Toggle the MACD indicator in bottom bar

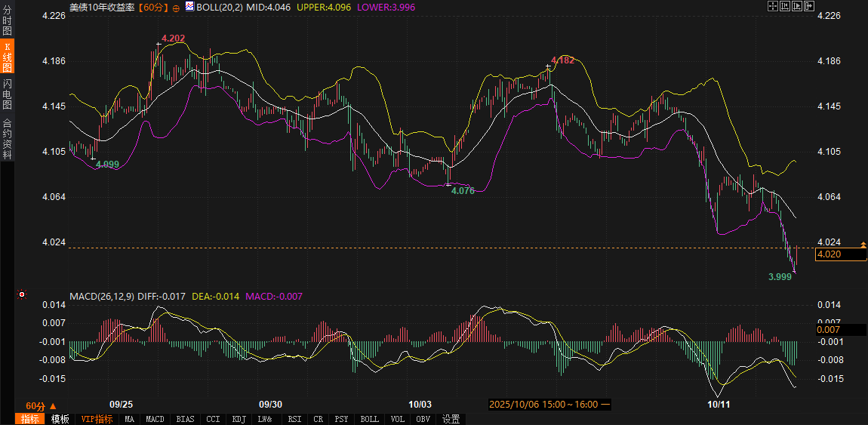(155, 419)
